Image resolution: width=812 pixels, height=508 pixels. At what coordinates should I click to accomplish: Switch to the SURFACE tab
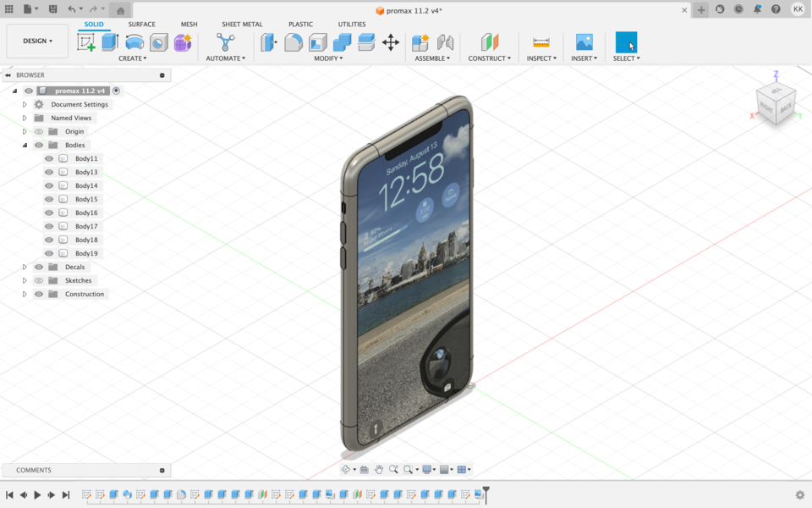pyautogui.click(x=141, y=24)
